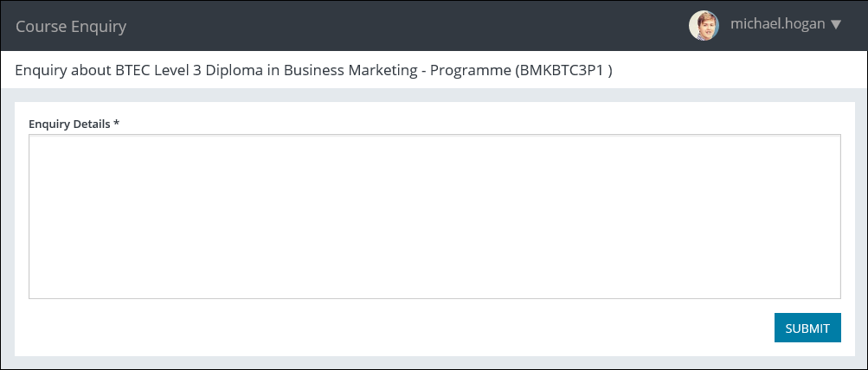Screen dimensions: 868x370
Task: Click the Course Enquiry header title
Action: (71, 26)
